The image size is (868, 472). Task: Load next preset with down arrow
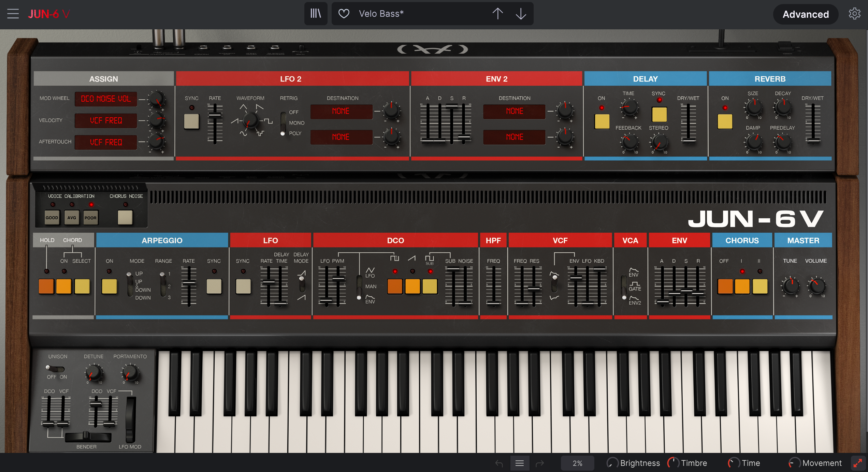[x=521, y=14]
